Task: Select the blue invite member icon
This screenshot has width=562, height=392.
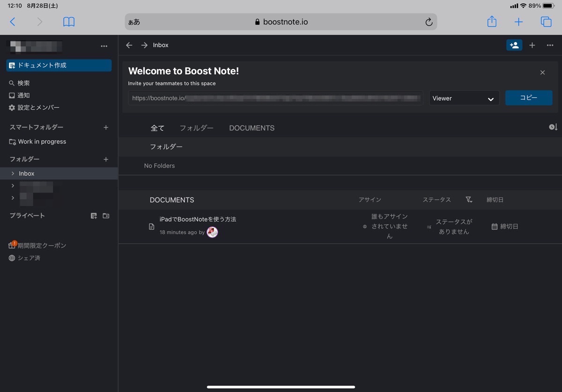Action: pyautogui.click(x=514, y=45)
